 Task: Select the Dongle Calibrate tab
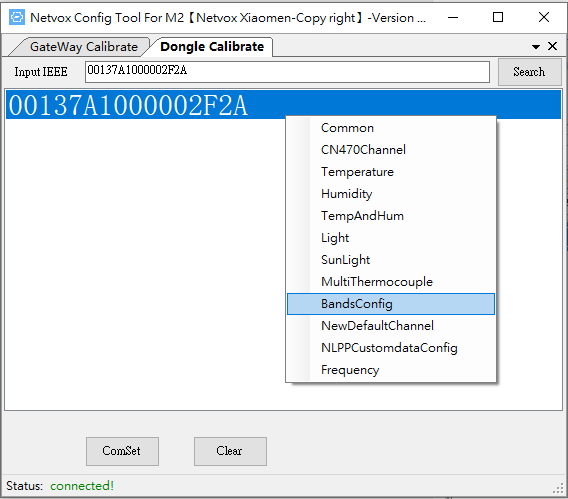212,47
